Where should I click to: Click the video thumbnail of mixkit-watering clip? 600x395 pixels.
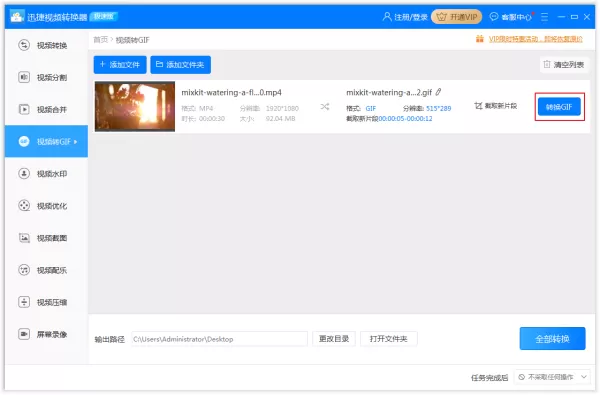tap(135, 106)
